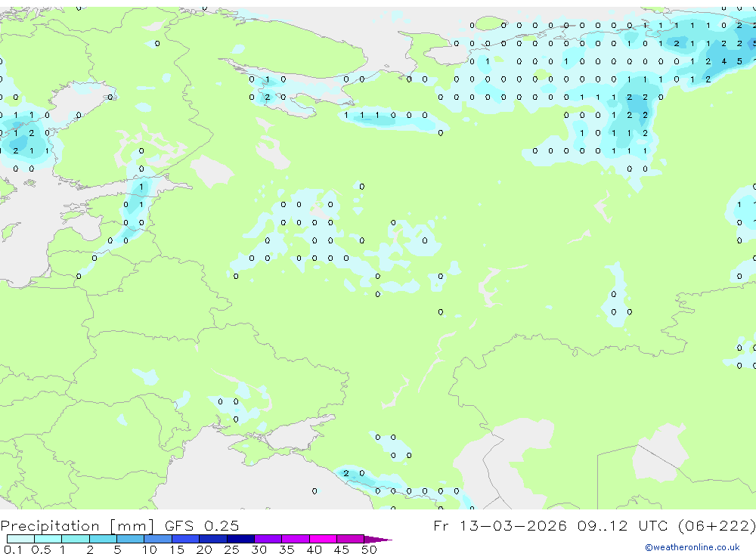756x554 pixels.
Task: Click the '20' legend scale label
Action: point(204,549)
